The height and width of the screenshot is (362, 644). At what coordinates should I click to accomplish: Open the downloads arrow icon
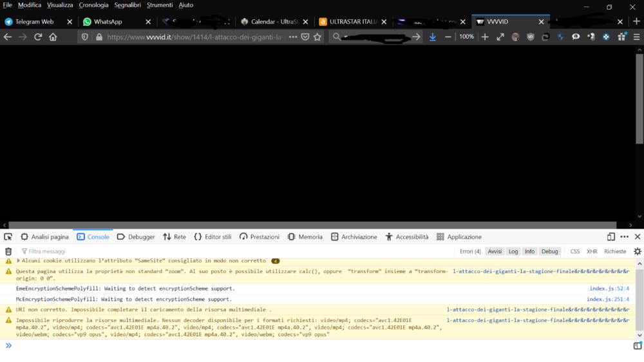click(433, 37)
